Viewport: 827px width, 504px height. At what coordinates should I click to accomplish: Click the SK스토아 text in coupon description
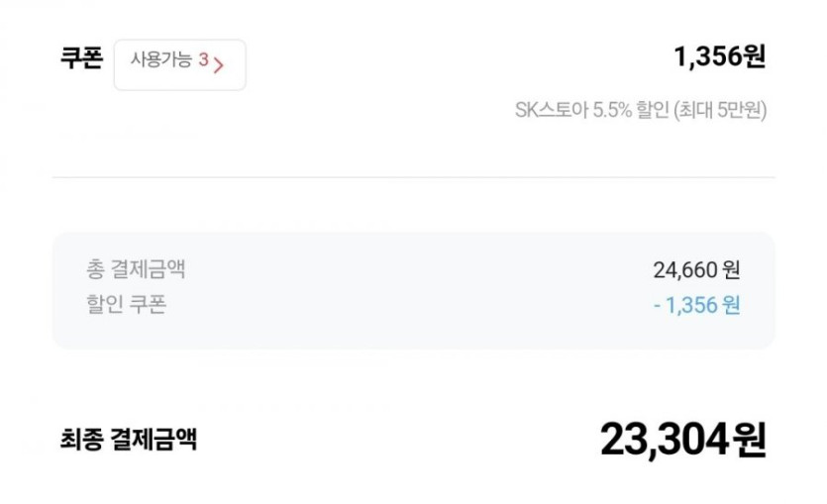coord(551,110)
